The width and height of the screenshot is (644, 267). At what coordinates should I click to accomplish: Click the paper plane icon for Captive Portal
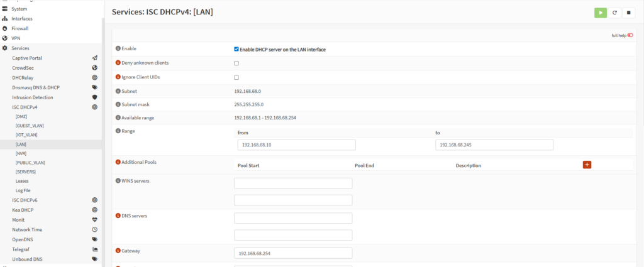94,58
